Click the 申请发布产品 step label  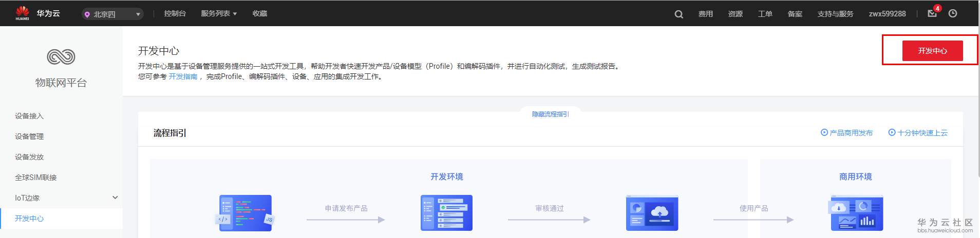(x=346, y=208)
